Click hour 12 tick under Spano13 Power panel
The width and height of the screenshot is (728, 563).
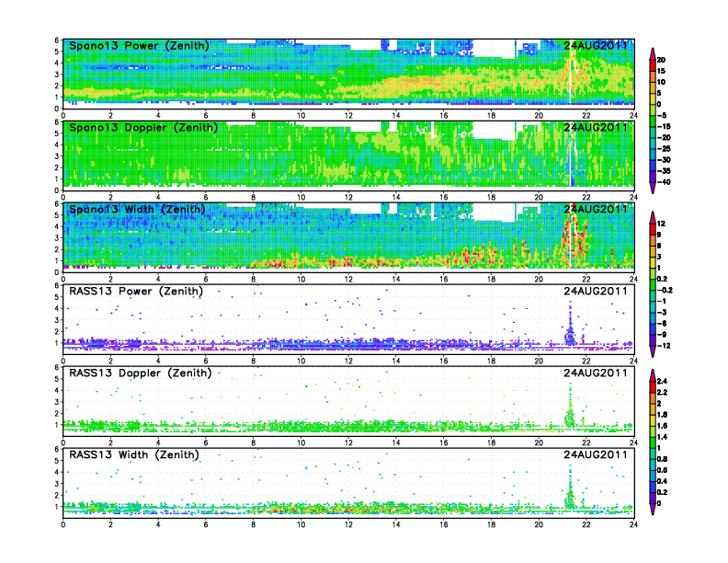click(348, 115)
